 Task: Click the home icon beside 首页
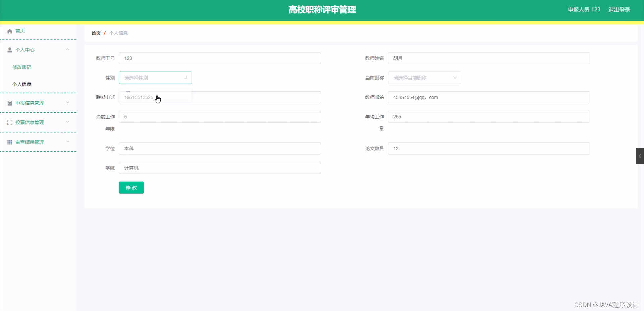tap(9, 31)
